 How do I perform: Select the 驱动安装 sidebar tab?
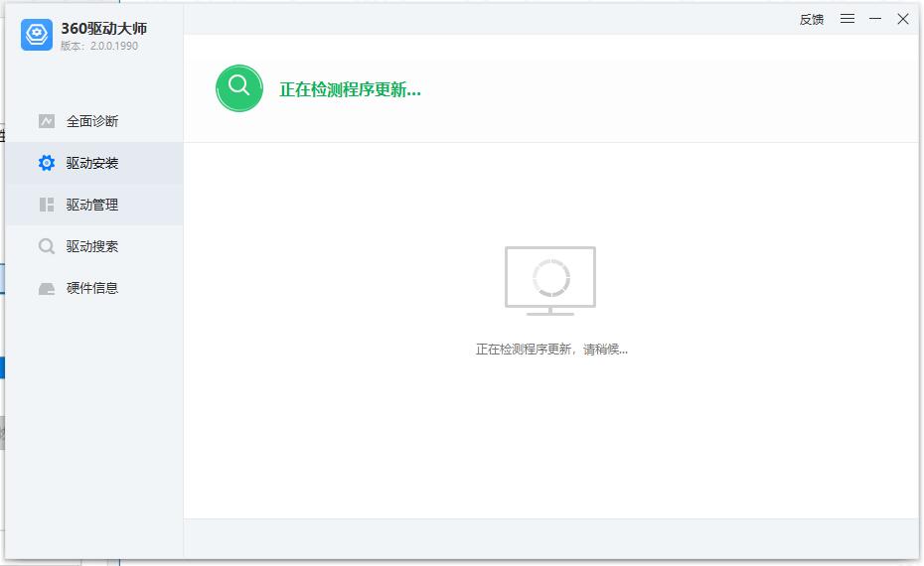tap(94, 163)
